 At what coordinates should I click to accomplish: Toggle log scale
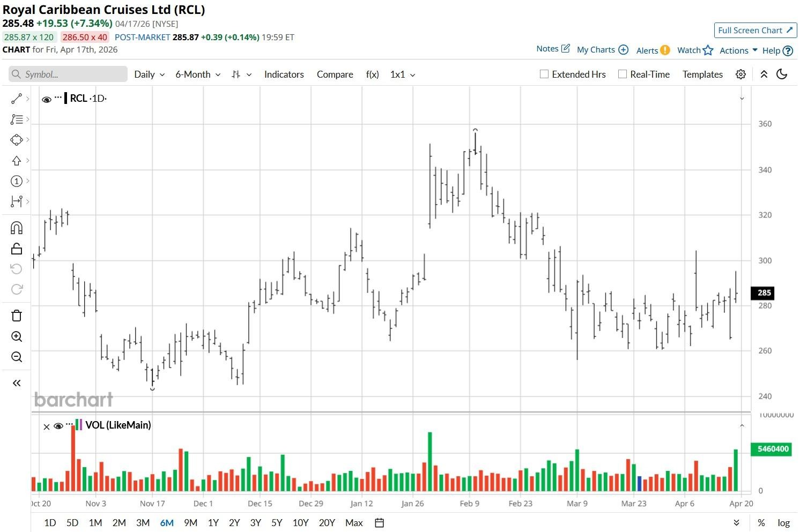point(784,523)
